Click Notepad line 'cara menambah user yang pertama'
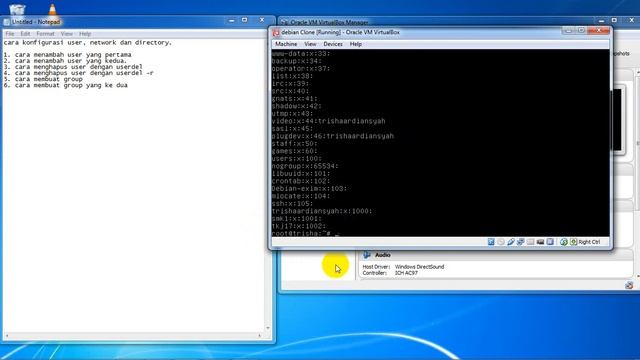640x360 pixels. pos(73,55)
